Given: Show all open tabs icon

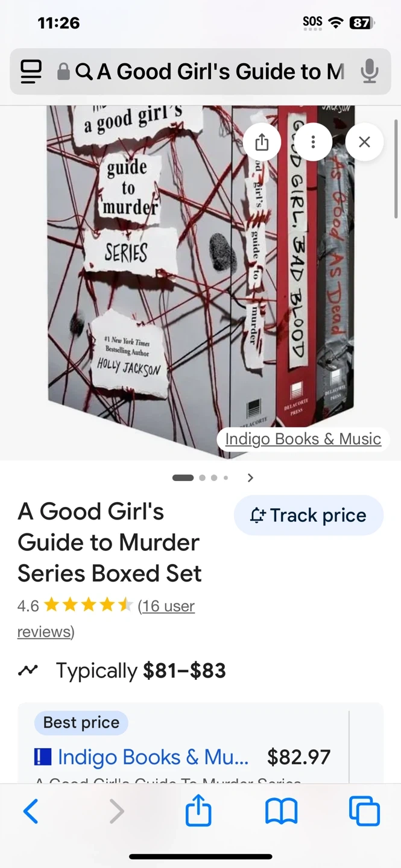Looking at the screenshot, I should (x=364, y=811).
